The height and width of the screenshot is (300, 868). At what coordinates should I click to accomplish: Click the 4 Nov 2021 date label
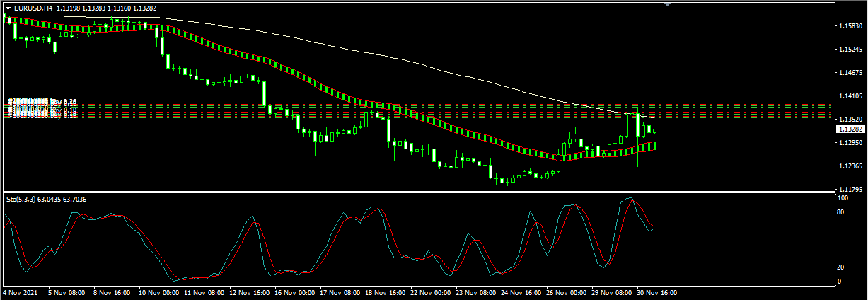tap(21, 292)
